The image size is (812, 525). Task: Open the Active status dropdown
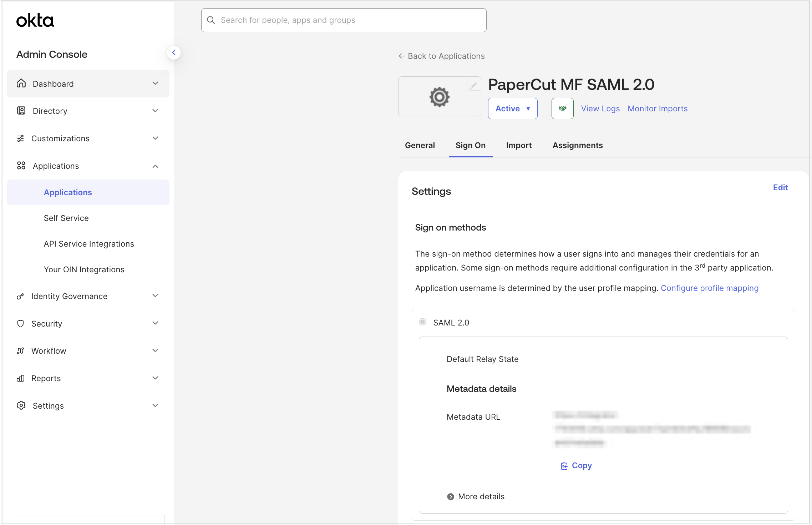coord(513,108)
